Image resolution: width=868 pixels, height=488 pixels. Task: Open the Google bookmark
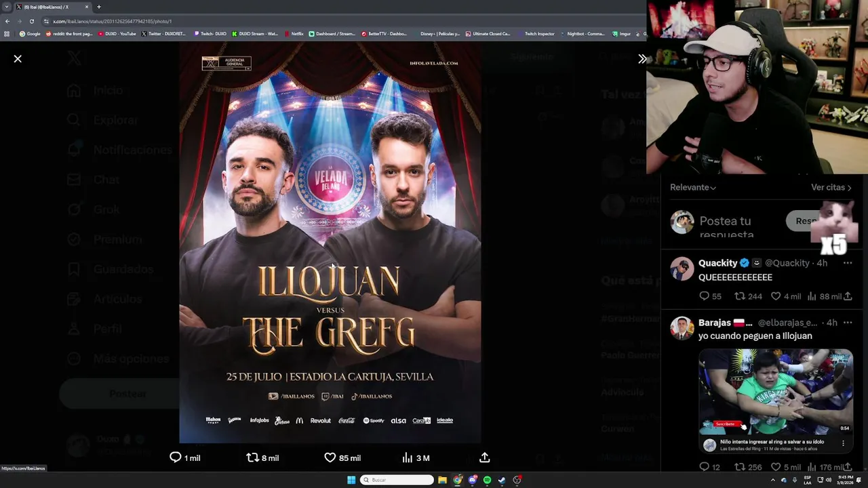click(x=30, y=34)
